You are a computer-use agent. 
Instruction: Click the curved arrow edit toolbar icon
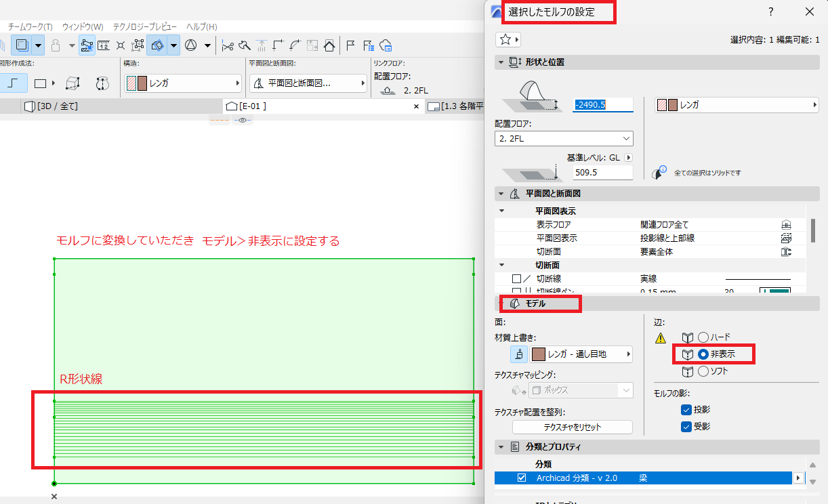click(295, 45)
